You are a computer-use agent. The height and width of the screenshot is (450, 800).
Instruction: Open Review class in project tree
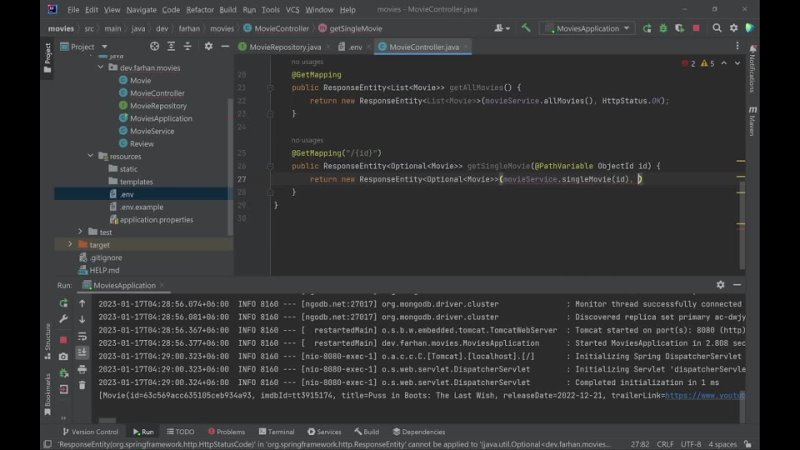(x=141, y=144)
